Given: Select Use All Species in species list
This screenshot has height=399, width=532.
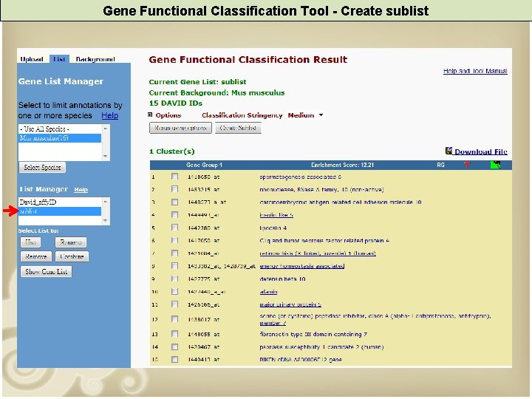Looking at the screenshot, I should coord(60,129).
